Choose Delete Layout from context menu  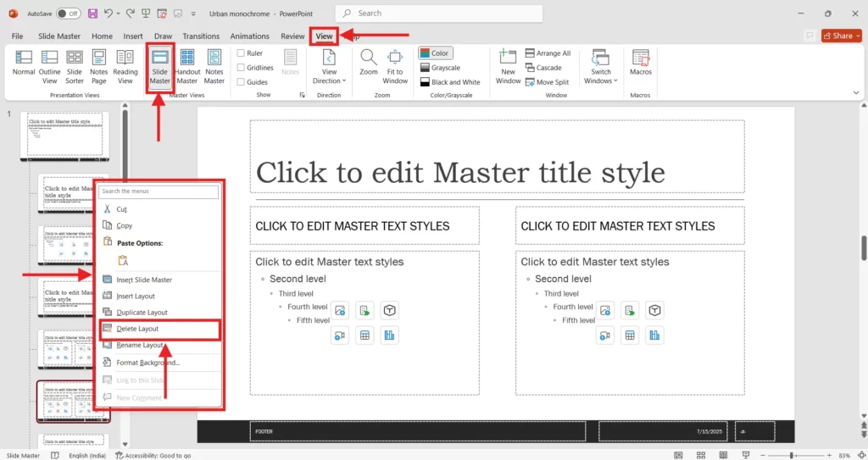(x=137, y=329)
